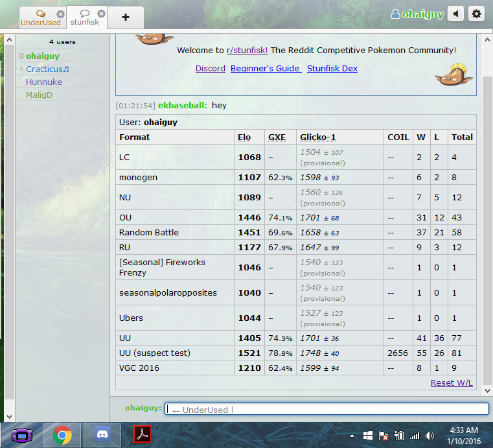
Task: Open the r/stunfisk! link
Action: [247, 51]
